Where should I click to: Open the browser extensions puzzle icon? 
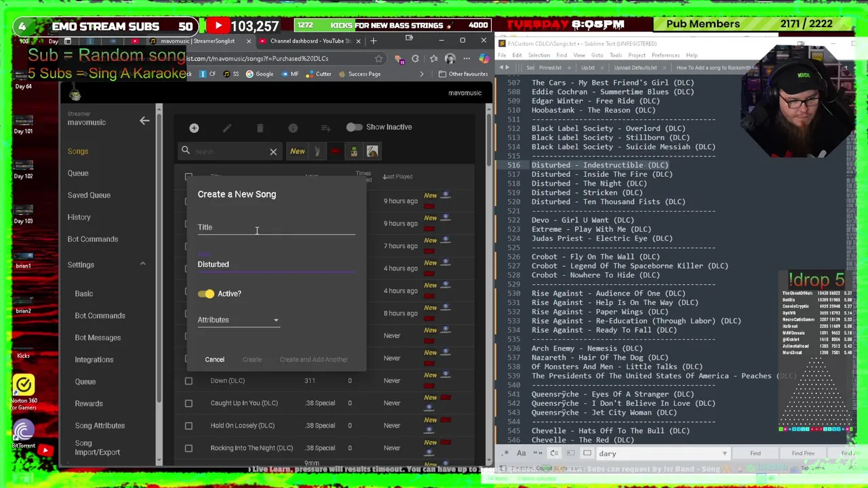coord(415,59)
